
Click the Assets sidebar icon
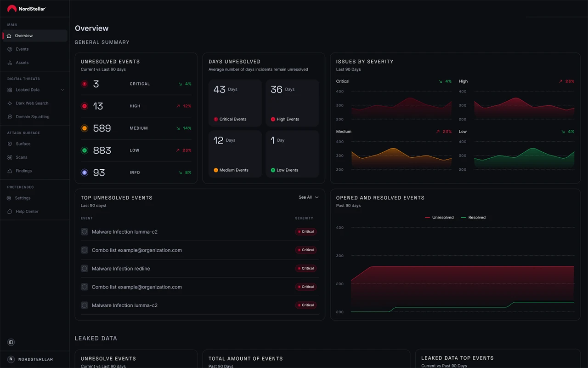coord(10,63)
